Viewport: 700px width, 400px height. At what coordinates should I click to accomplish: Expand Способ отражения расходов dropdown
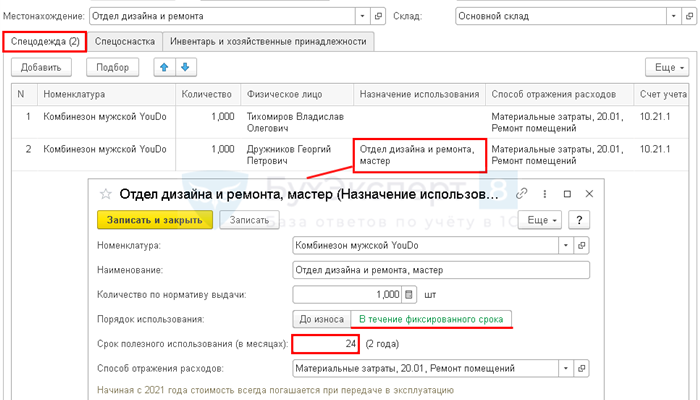click(566, 369)
